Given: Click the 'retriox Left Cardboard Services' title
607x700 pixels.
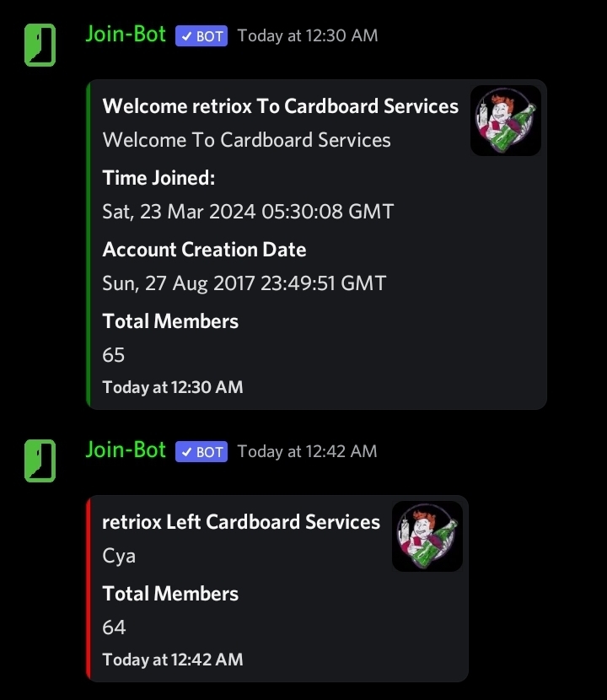Looking at the screenshot, I should pos(241,522).
